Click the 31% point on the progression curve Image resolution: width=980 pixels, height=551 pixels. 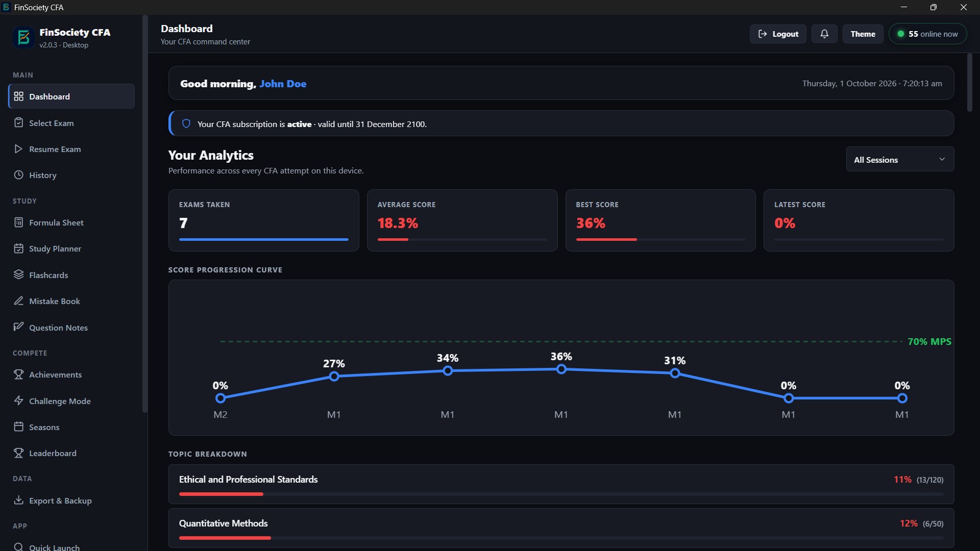pyautogui.click(x=675, y=373)
